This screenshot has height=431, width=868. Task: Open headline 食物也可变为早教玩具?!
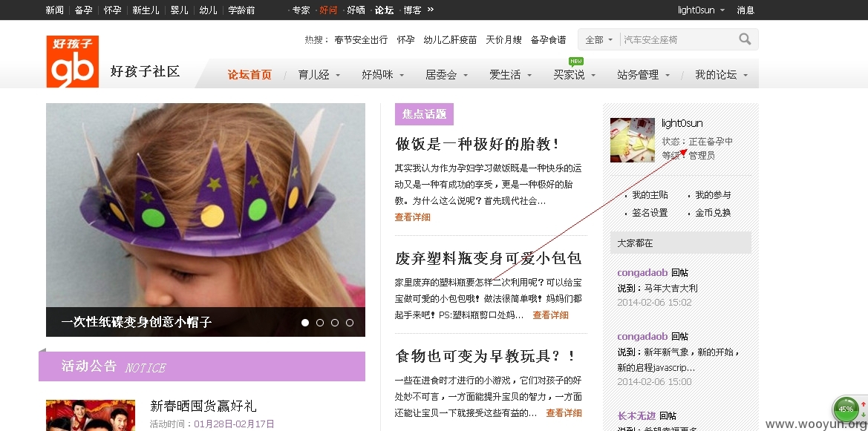coord(486,356)
